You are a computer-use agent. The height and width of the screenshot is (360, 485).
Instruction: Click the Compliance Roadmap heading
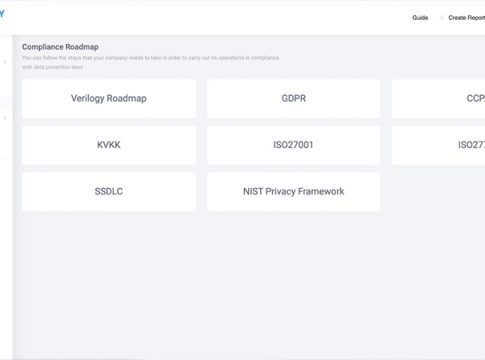coord(60,47)
